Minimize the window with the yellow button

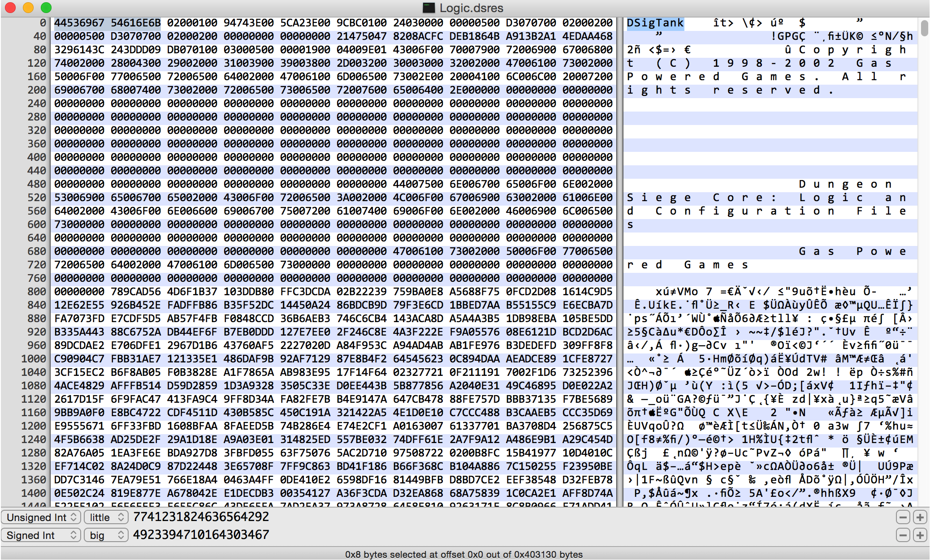tap(28, 8)
